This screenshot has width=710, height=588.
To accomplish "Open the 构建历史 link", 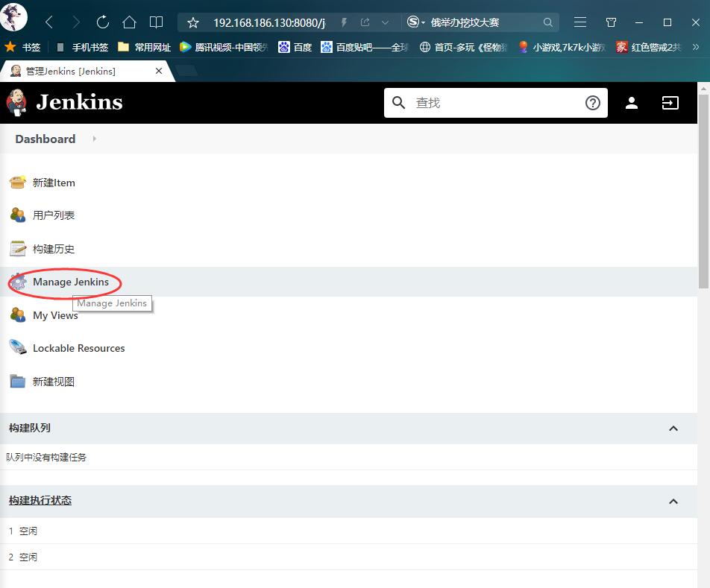I will tap(54, 249).
